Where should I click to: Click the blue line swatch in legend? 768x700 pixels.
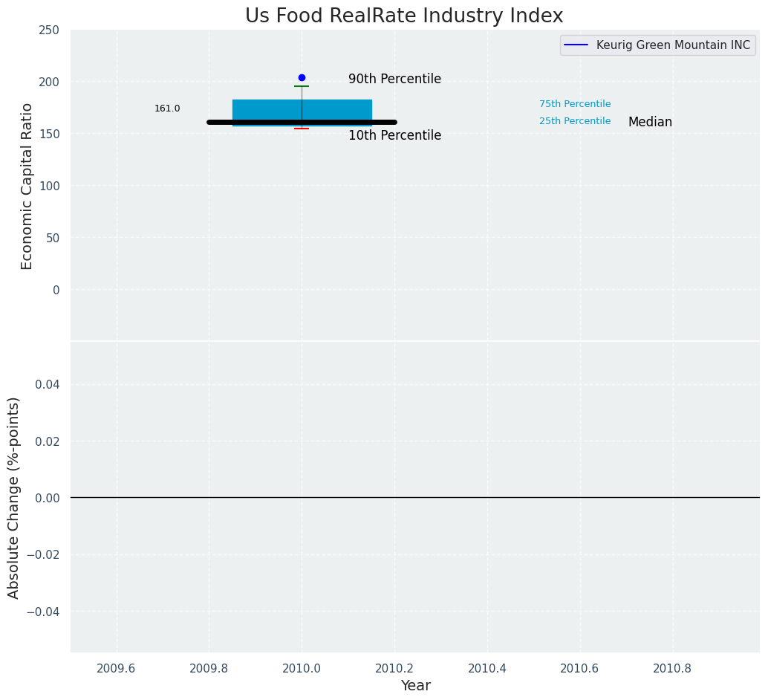pos(576,45)
